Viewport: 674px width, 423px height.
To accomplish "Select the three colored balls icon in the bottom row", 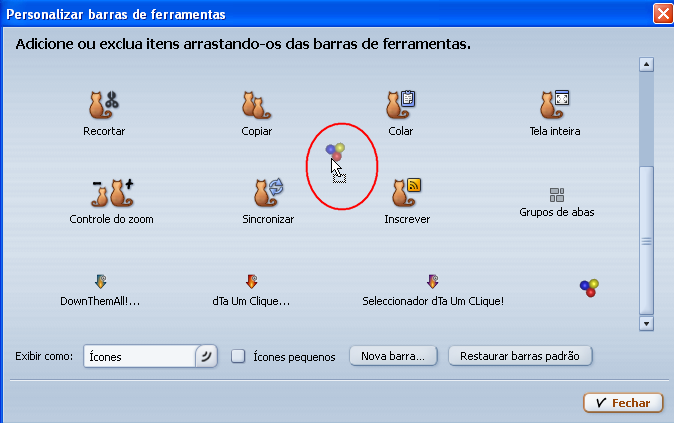I will pyautogui.click(x=589, y=288).
